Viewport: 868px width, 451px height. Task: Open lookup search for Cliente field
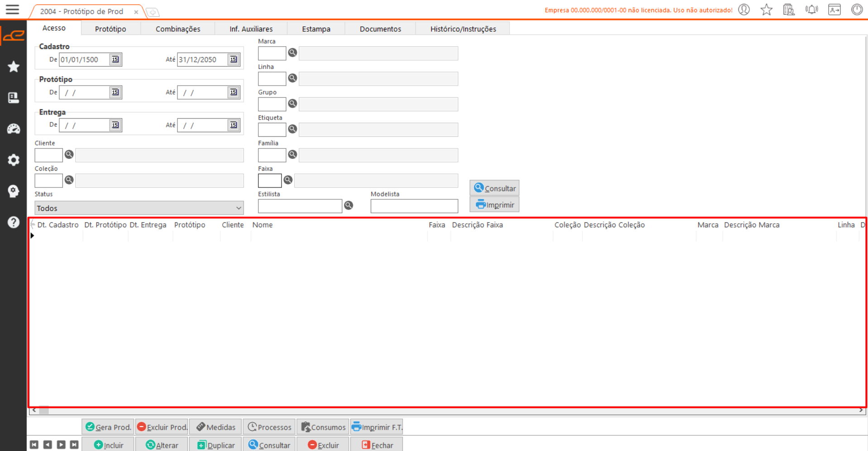pos(69,155)
